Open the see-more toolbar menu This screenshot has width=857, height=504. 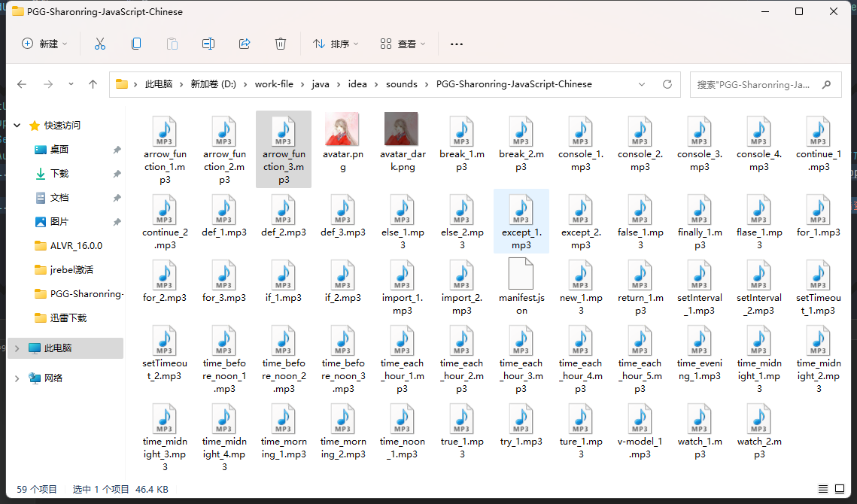[x=456, y=44]
